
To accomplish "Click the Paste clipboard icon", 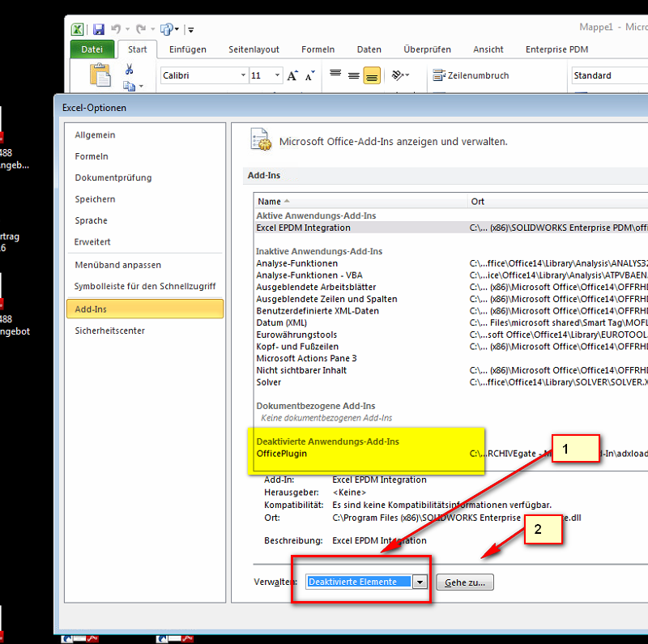I will pyautogui.click(x=100, y=75).
